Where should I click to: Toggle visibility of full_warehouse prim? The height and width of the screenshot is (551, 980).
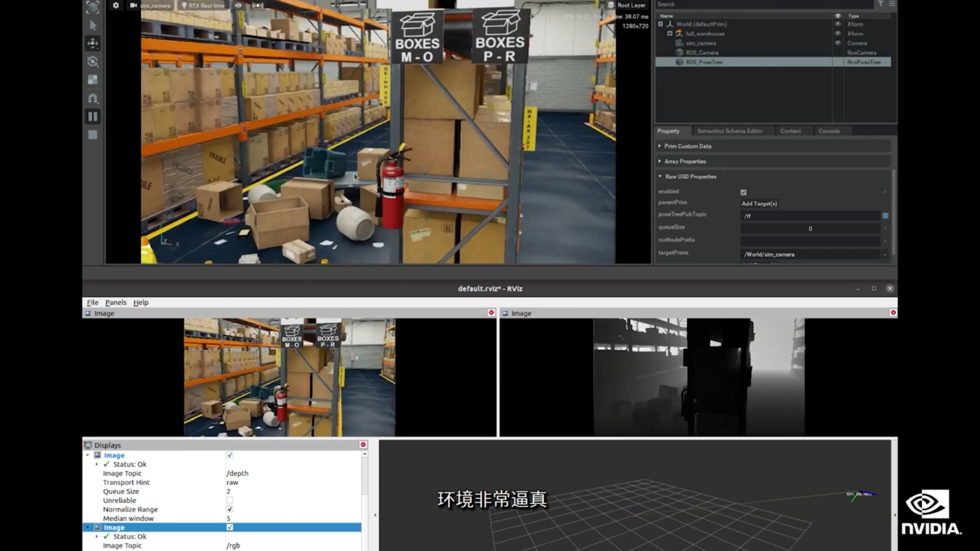tap(838, 34)
